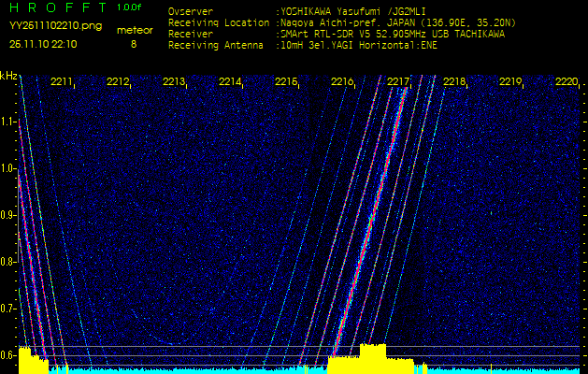
Task: Click the 2215 time axis label
Action: [286, 82]
